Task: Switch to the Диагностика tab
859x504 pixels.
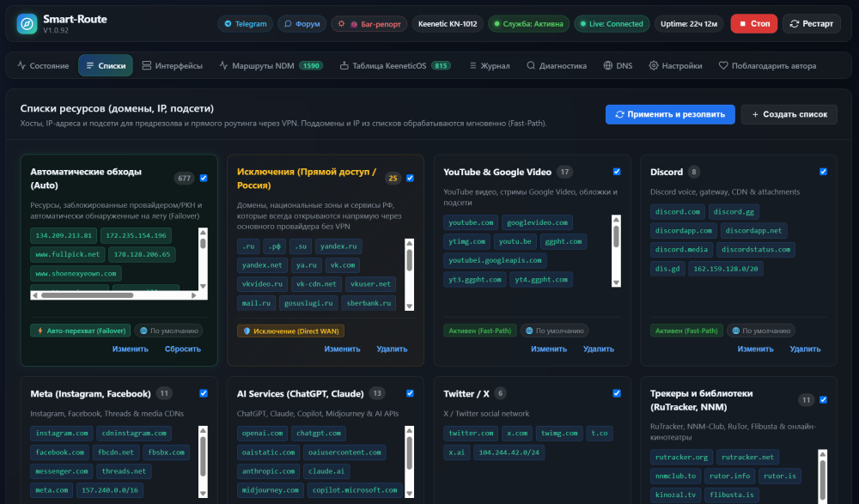Action: 557,66
